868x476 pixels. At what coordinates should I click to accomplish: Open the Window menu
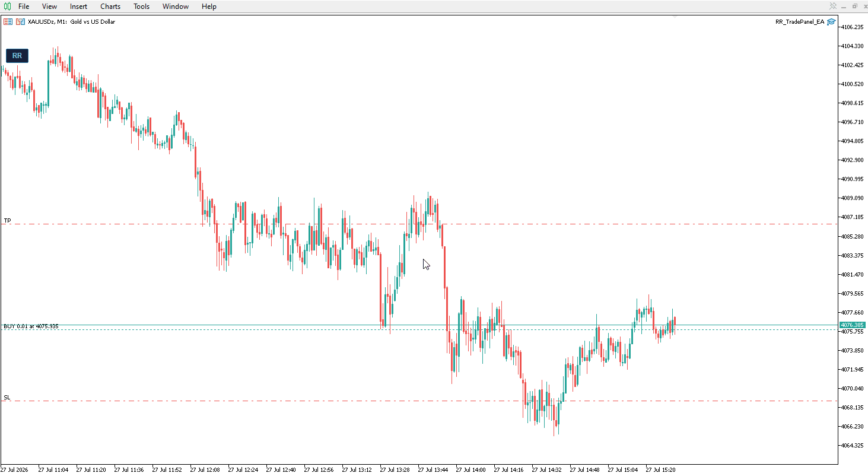176,7
